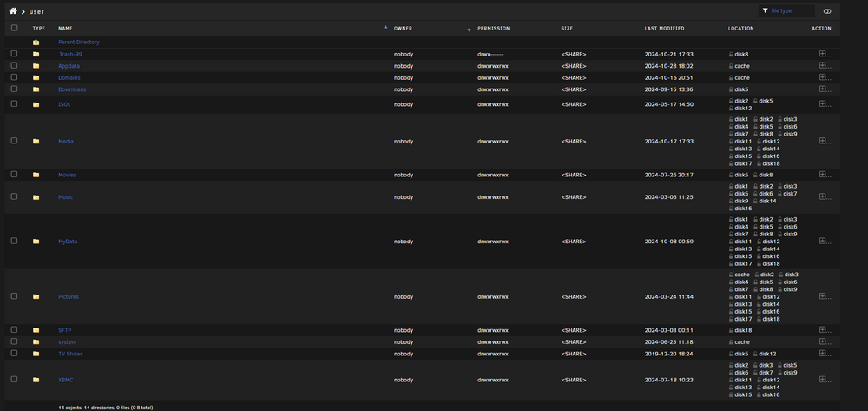Select the Media row checkbox

[x=15, y=141]
